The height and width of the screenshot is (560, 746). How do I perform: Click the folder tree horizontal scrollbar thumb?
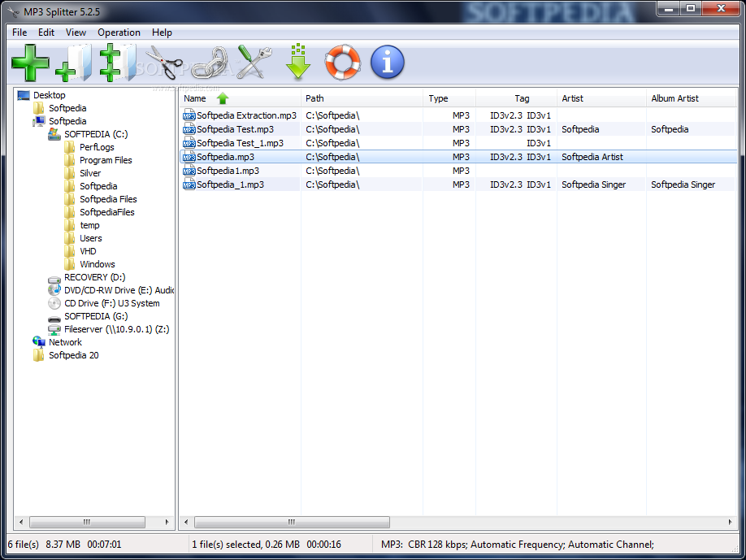tap(87, 522)
